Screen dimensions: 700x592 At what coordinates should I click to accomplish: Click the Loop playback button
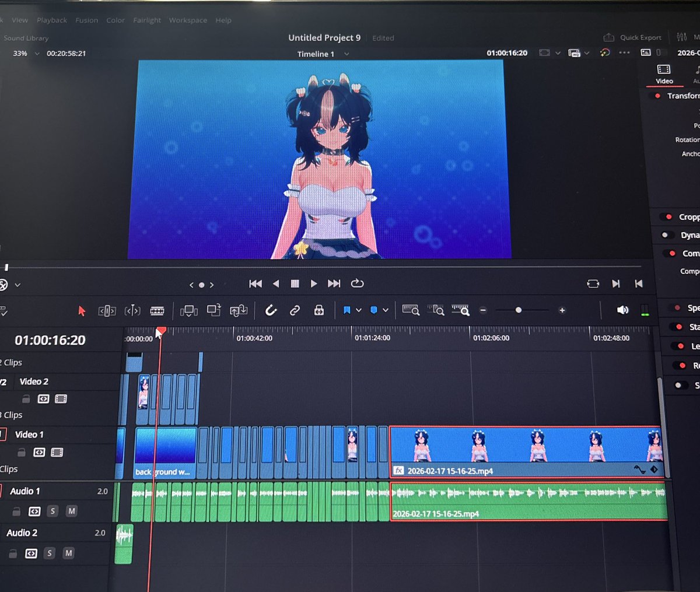pos(357,283)
